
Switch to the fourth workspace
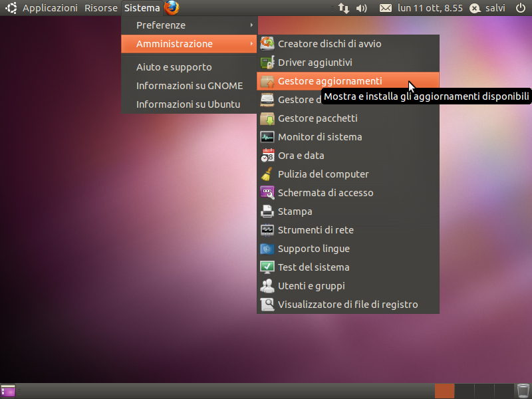pyautogui.click(x=504, y=391)
